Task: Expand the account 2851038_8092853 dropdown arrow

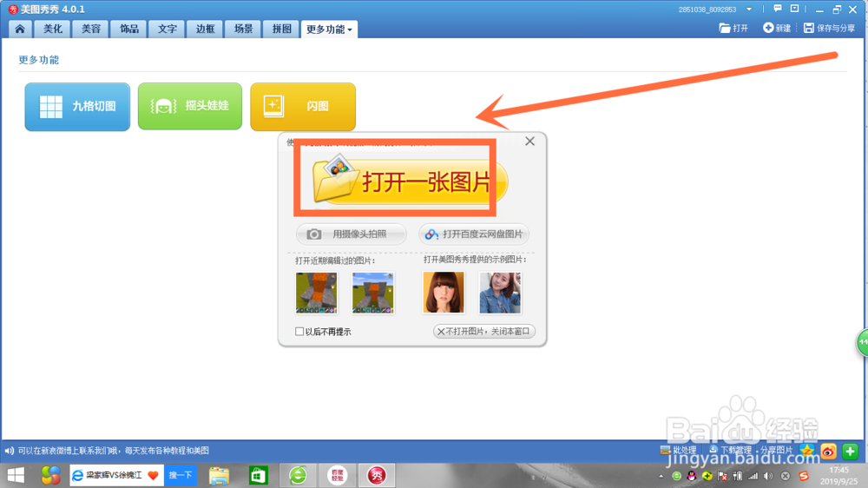Action: 749,10
